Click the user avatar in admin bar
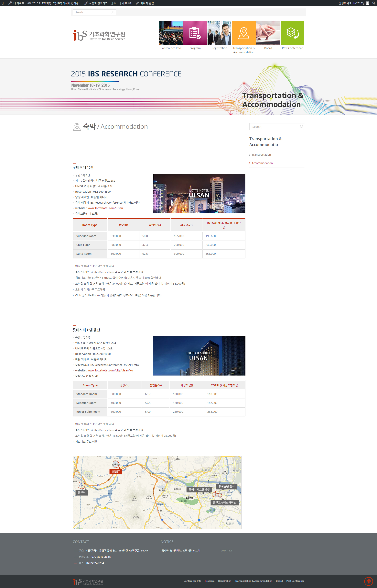Image resolution: width=377 pixels, height=588 pixels. (367, 3)
